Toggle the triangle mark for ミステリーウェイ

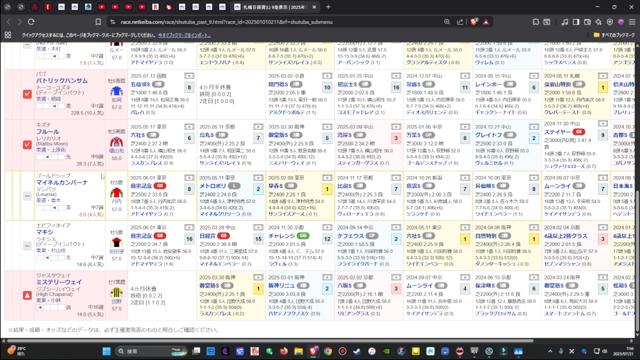click(27, 295)
